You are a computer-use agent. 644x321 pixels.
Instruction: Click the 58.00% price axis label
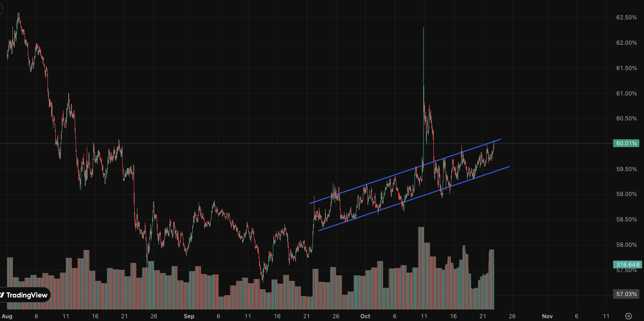click(x=626, y=245)
